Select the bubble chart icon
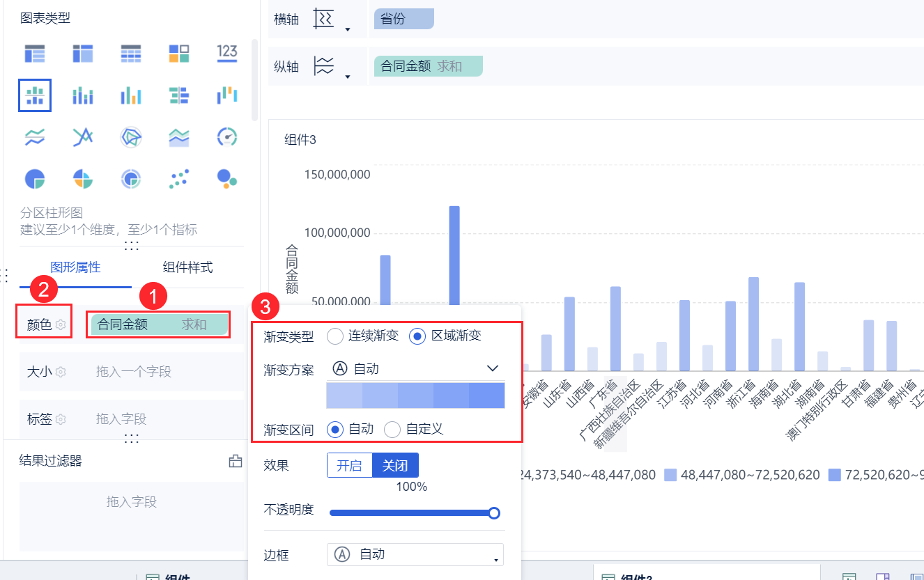 (227, 179)
